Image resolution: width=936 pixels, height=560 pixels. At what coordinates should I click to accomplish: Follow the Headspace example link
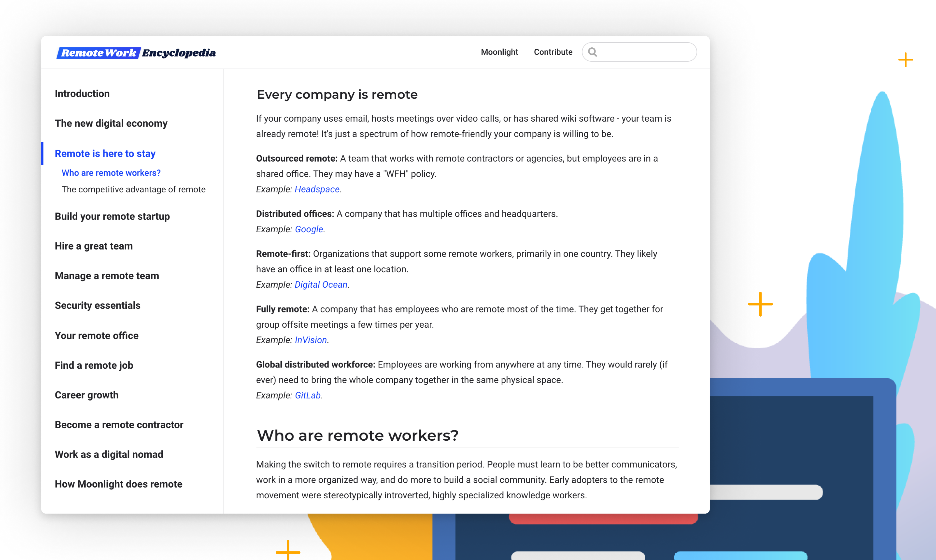point(317,189)
